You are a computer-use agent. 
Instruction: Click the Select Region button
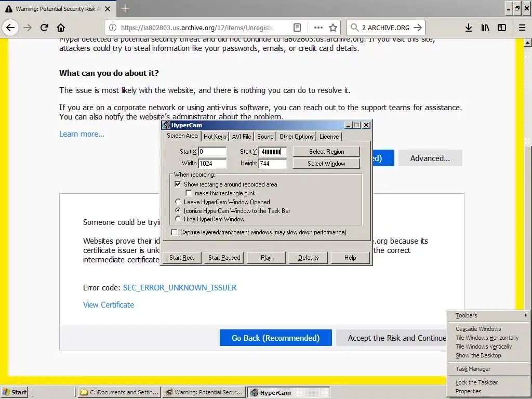click(326, 152)
